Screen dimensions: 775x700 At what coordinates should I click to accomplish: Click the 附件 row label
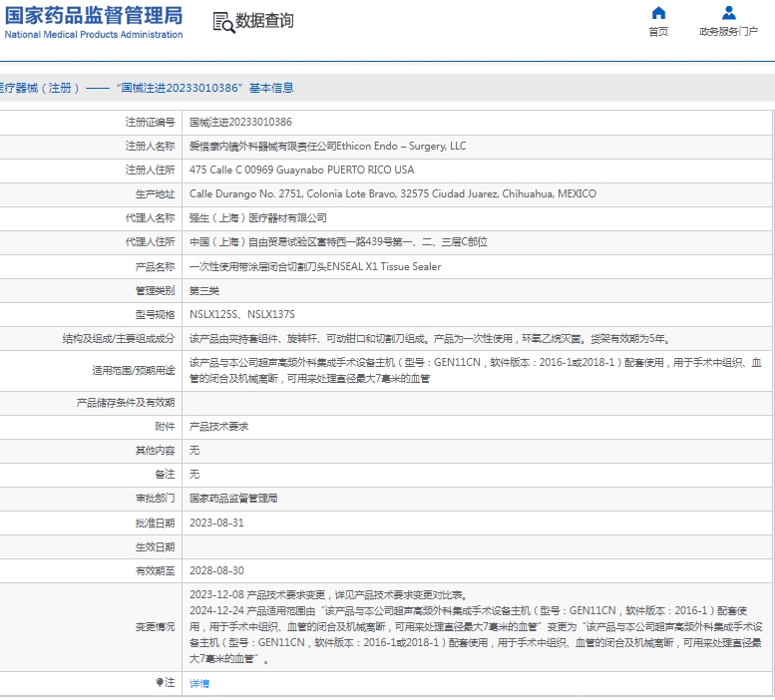[166, 427]
